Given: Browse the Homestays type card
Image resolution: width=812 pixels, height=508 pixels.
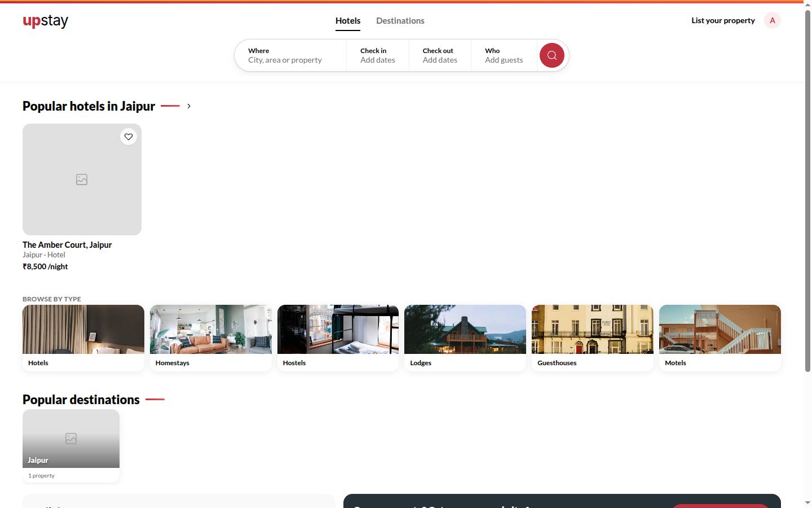Looking at the screenshot, I should pyautogui.click(x=211, y=338).
